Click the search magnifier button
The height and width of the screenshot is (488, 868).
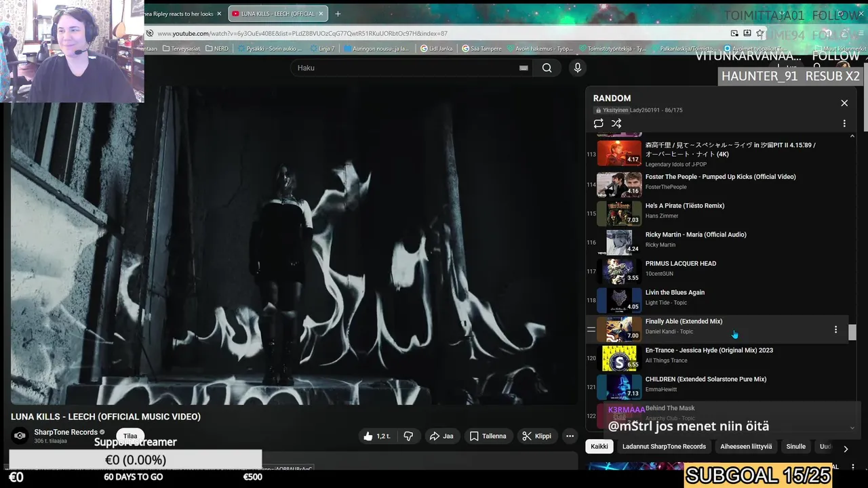(547, 68)
